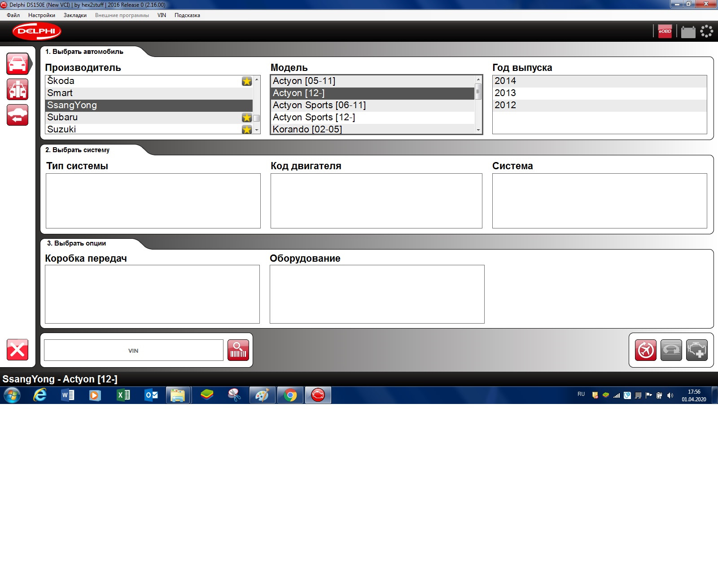This screenshot has width=718, height=588.
Task: Click the VIN barcode search button
Action: pos(238,350)
